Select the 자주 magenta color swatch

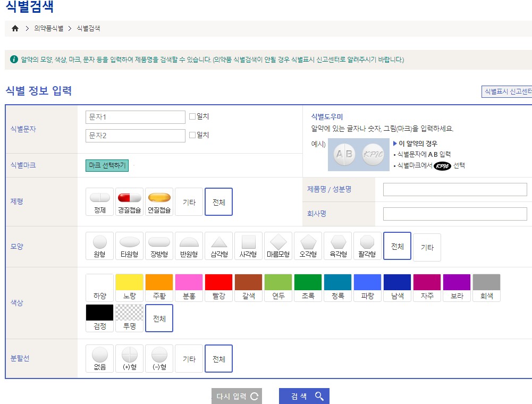427,288
